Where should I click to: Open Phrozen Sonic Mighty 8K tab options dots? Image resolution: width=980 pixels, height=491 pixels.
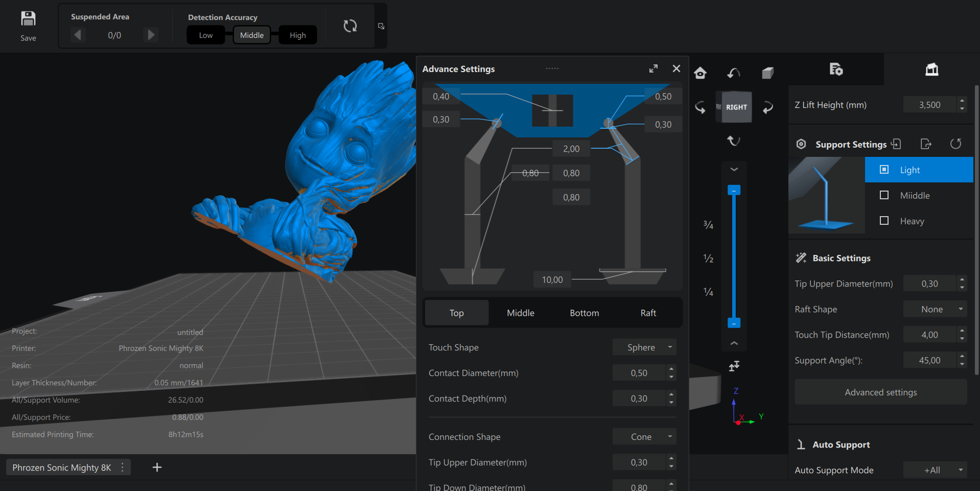(x=123, y=467)
